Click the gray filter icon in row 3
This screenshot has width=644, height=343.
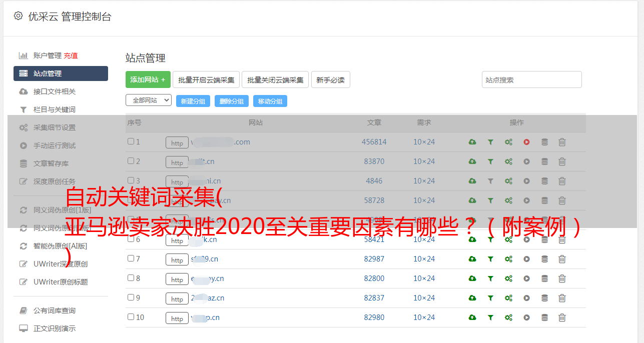pos(490,181)
